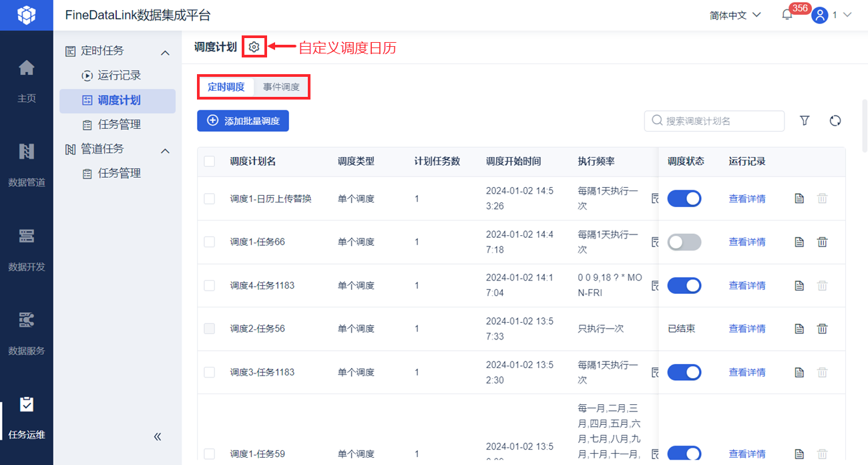The image size is (868, 465).
Task: Open the notification bell with 356 badge
Action: 787,15
